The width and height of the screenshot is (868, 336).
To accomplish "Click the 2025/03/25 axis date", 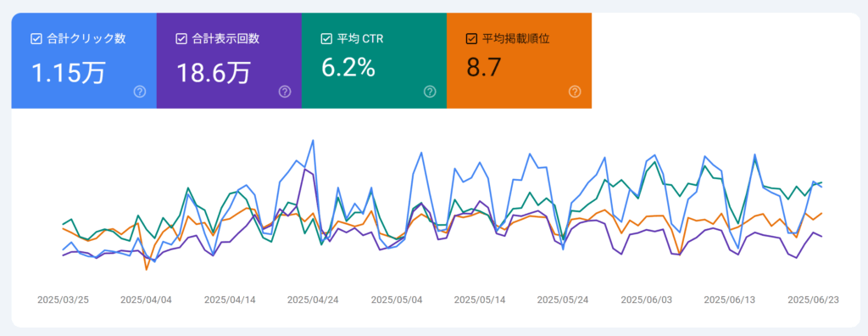I will 63,300.
